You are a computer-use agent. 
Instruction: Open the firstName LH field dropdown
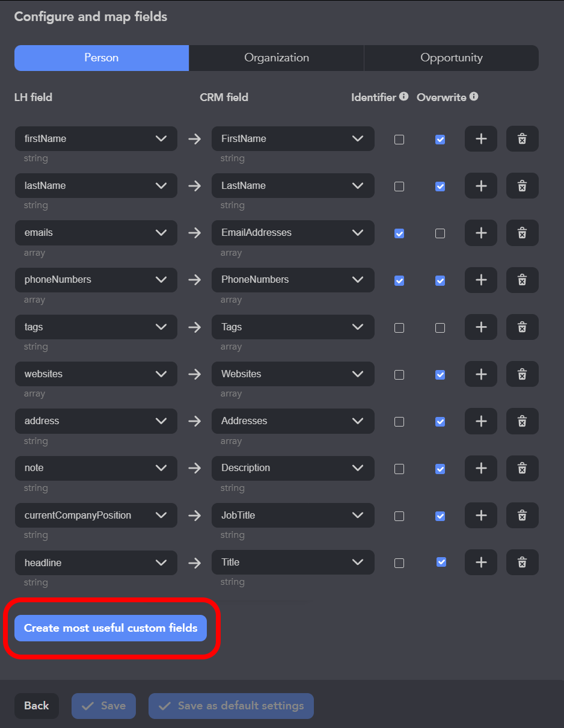[96, 139]
